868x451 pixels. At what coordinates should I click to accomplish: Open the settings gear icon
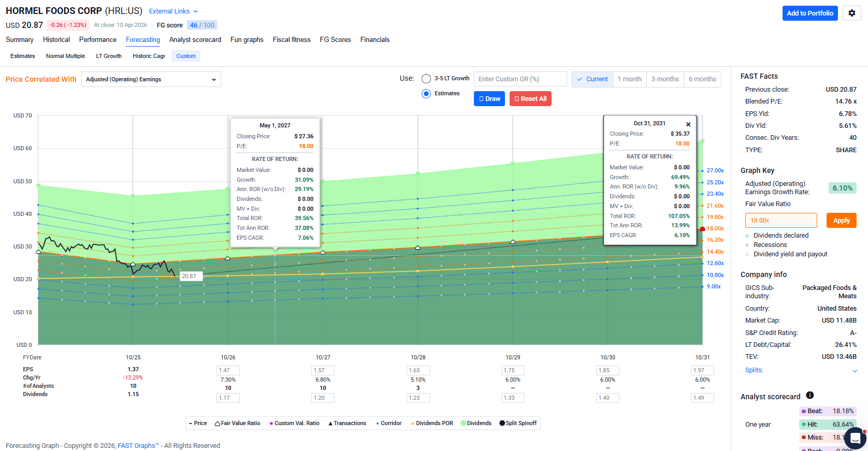coord(852,13)
